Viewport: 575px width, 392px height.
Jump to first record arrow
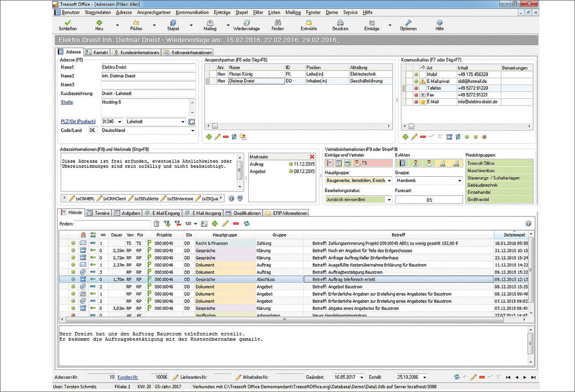coord(508,377)
